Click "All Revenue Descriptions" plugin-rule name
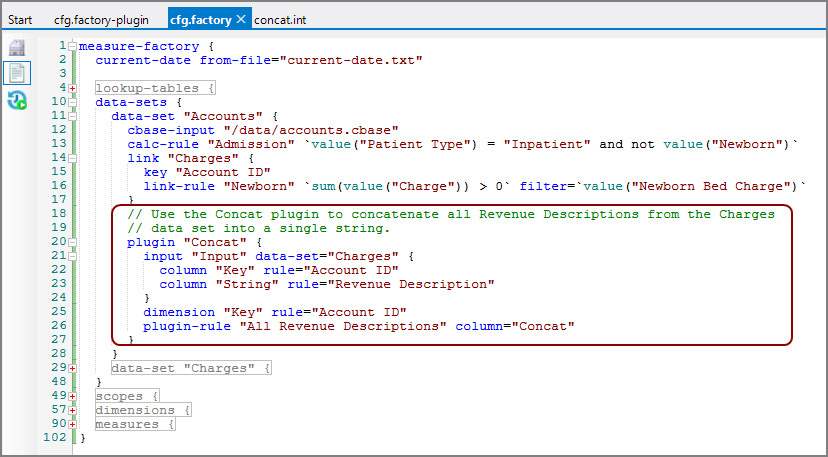The width and height of the screenshot is (828, 457). (x=343, y=326)
